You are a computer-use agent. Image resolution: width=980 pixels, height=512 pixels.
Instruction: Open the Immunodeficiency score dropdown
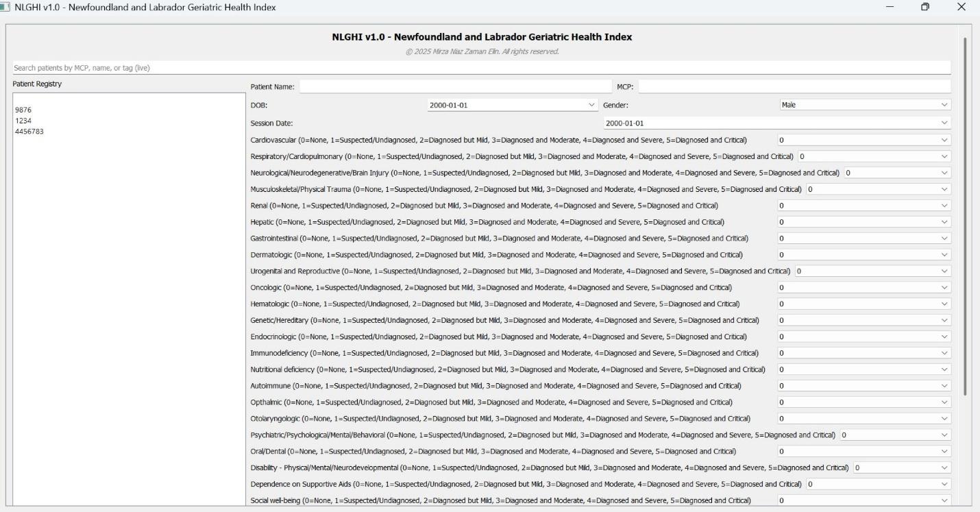[x=864, y=353]
